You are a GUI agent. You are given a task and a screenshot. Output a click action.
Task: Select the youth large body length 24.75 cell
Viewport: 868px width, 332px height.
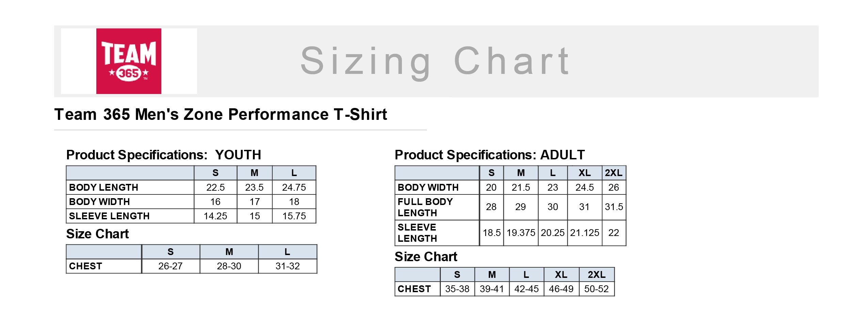294,187
